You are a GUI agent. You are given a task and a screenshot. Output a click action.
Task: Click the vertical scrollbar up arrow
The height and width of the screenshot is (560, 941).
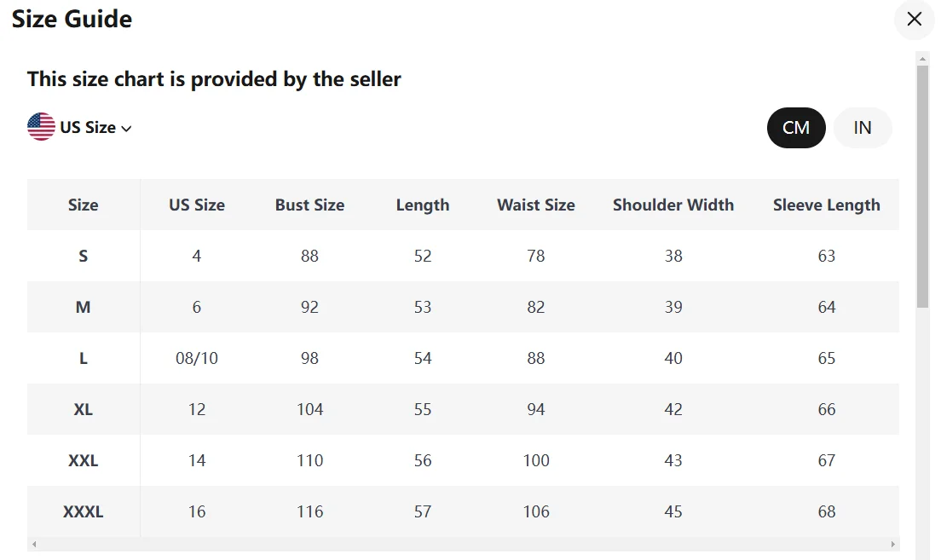pos(922,59)
